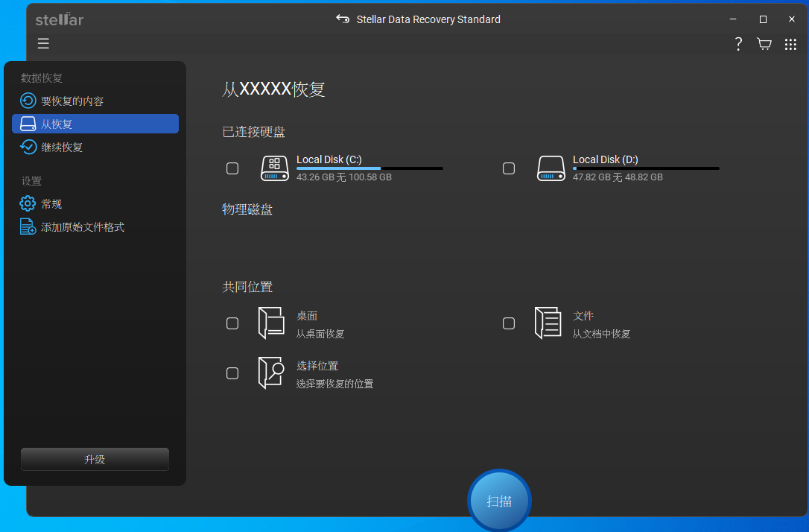
Task: Open the hamburger menu icon
Action: tap(43, 44)
